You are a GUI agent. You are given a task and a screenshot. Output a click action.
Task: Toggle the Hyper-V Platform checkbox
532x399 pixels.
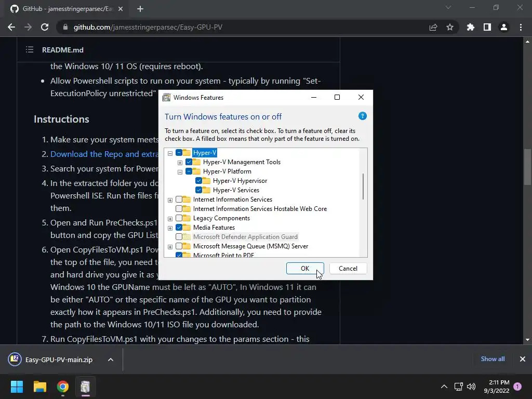189,171
